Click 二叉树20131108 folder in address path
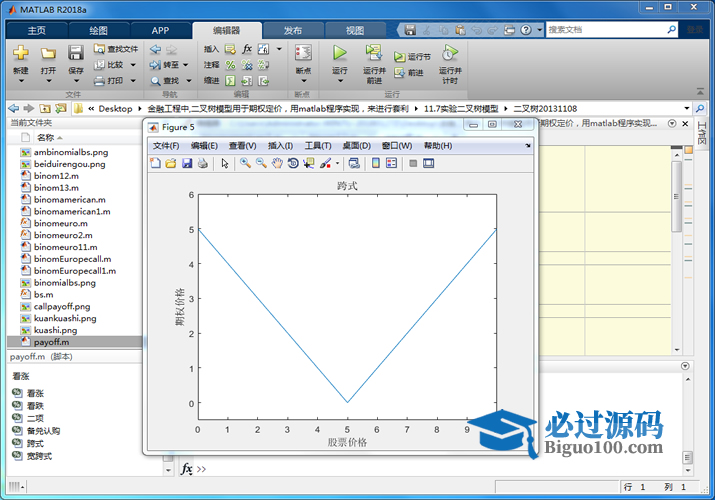This screenshot has height=500, width=715. click(545, 108)
